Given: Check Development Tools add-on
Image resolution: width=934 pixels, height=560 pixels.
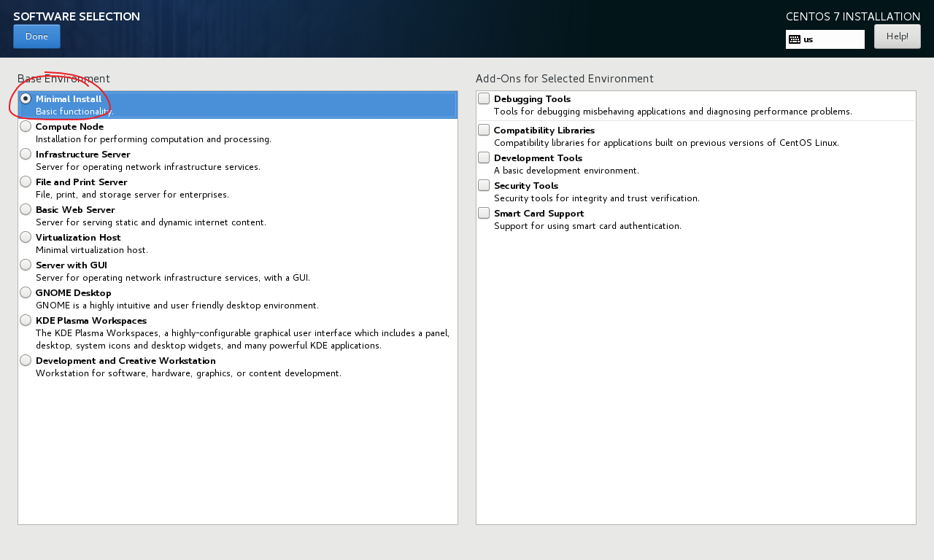Looking at the screenshot, I should click(x=484, y=157).
